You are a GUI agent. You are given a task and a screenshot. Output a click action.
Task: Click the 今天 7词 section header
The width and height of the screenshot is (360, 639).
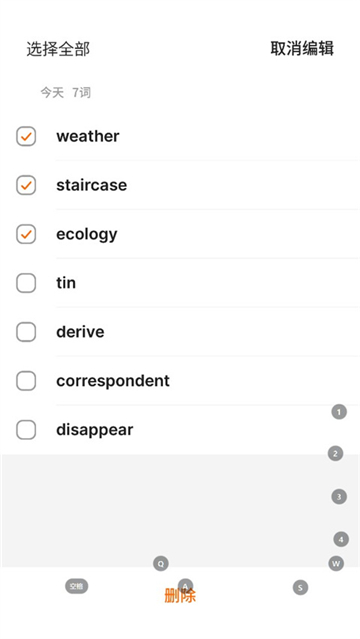[x=65, y=93]
